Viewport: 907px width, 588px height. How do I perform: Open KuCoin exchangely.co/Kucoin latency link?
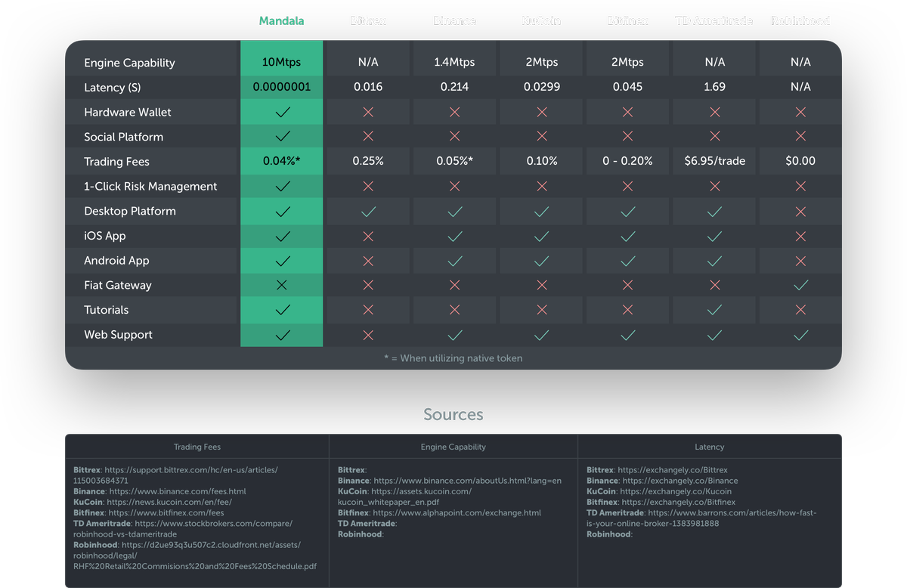tap(676, 491)
